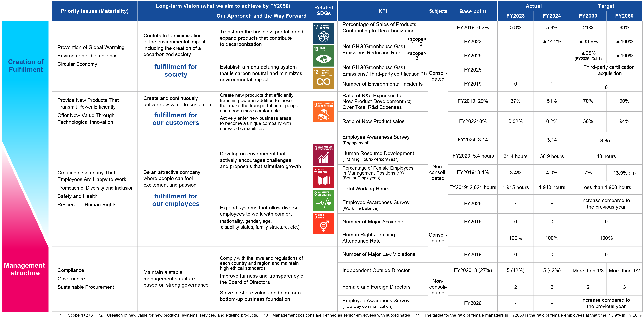Click the 'fulfillment for our employees' heading

pos(176,200)
